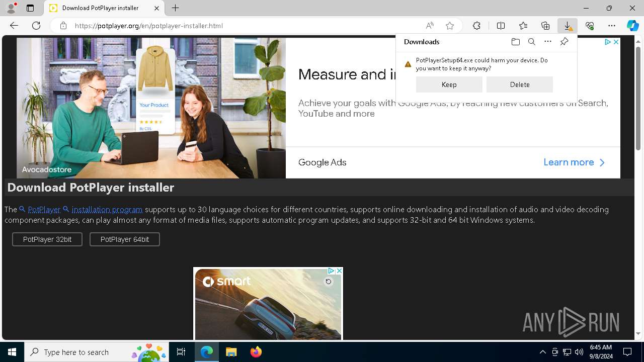View site information lock icon
Viewport: 644px width, 362px height.
click(63, 26)
